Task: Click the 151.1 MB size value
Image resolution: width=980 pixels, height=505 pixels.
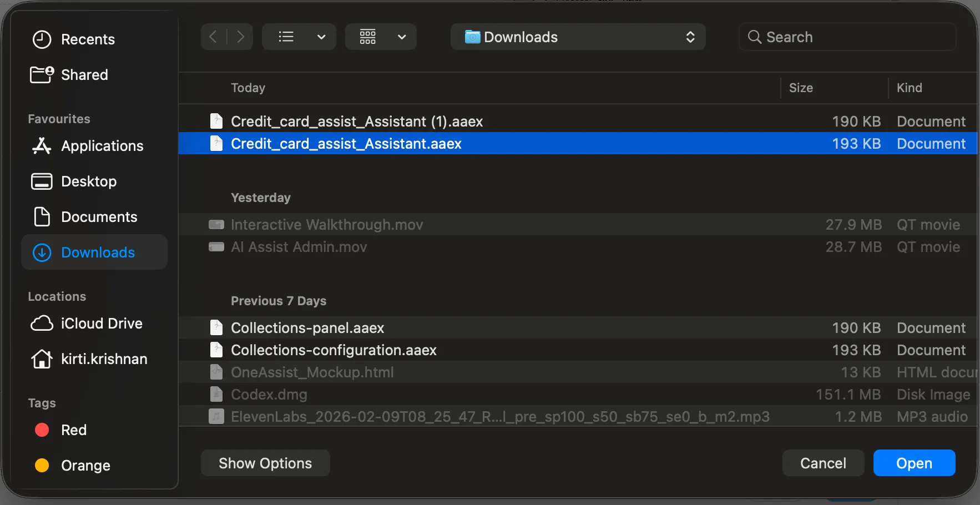Action: pos(848,394)
